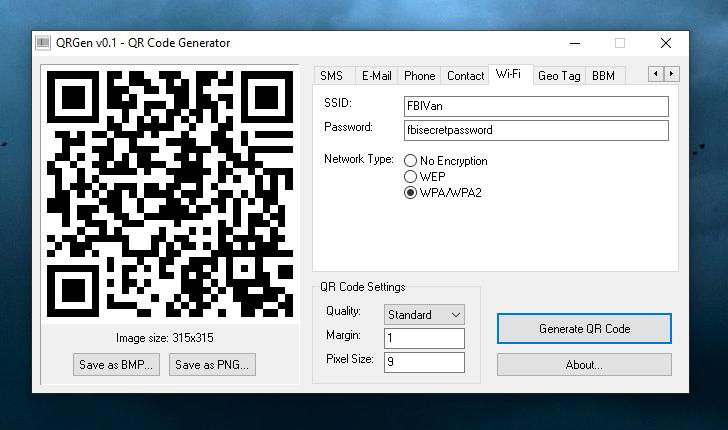Close the QRGen window

(x=666, y=43)
